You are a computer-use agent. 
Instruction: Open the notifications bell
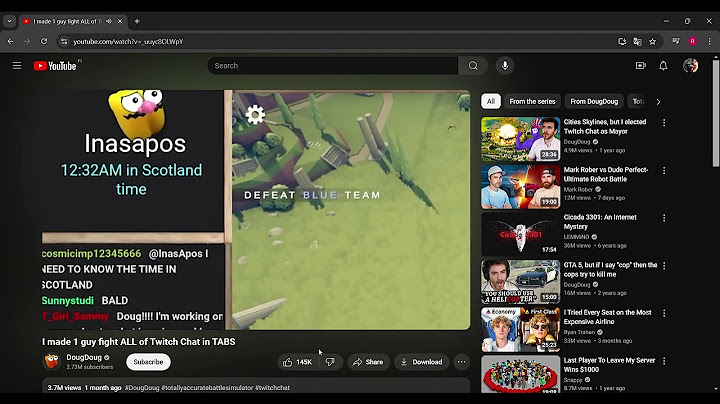[x=663, y=66]
